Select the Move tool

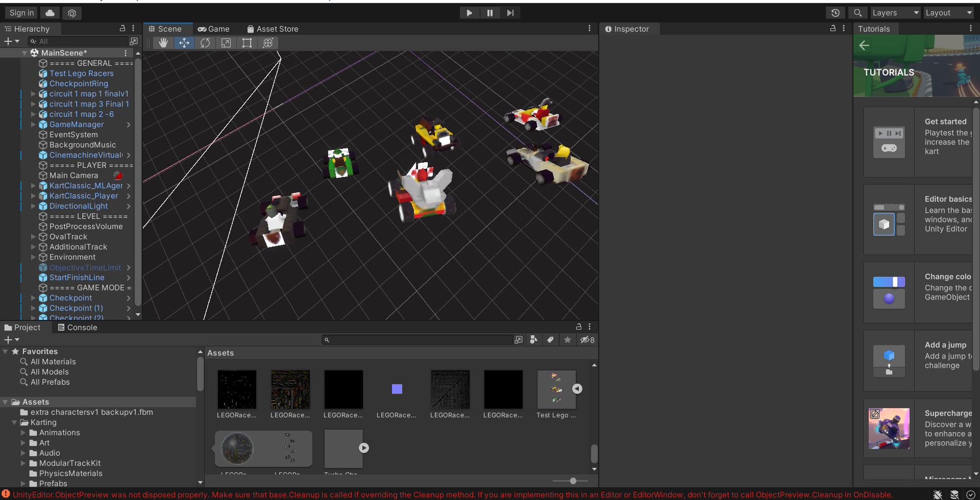[x=184, y=43]
